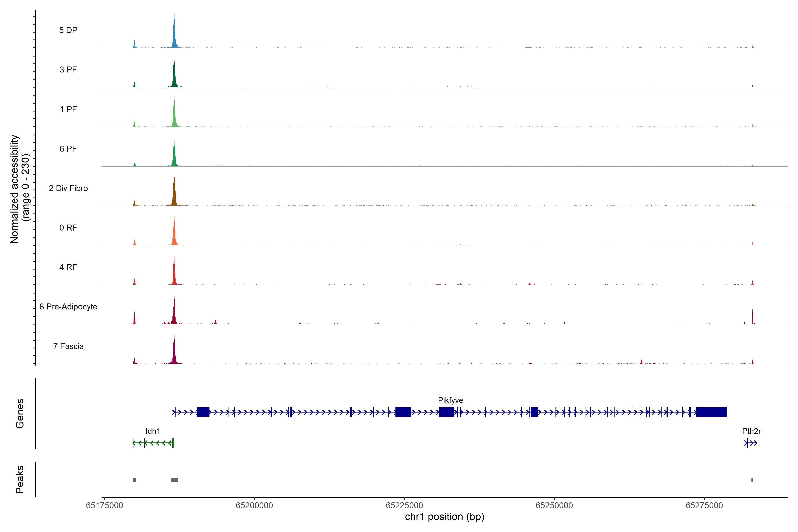This screenshot has height=532, width=798.
Task: Click the leftmost gray peak marker
Action: pyautogui.click(x=134, y=480)
